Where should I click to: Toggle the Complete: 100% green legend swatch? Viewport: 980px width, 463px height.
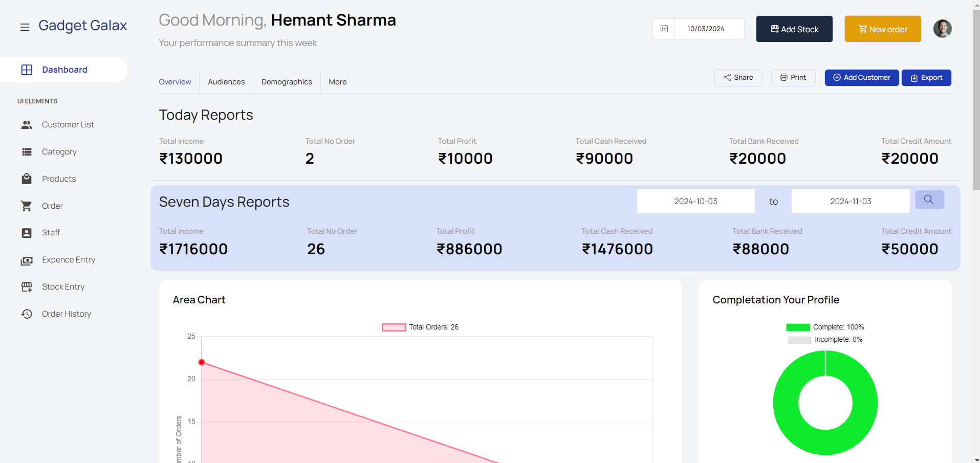(798, 327)
